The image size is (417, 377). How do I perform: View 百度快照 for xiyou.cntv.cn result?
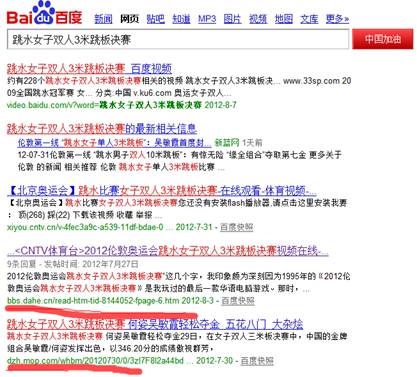point(237,227)
